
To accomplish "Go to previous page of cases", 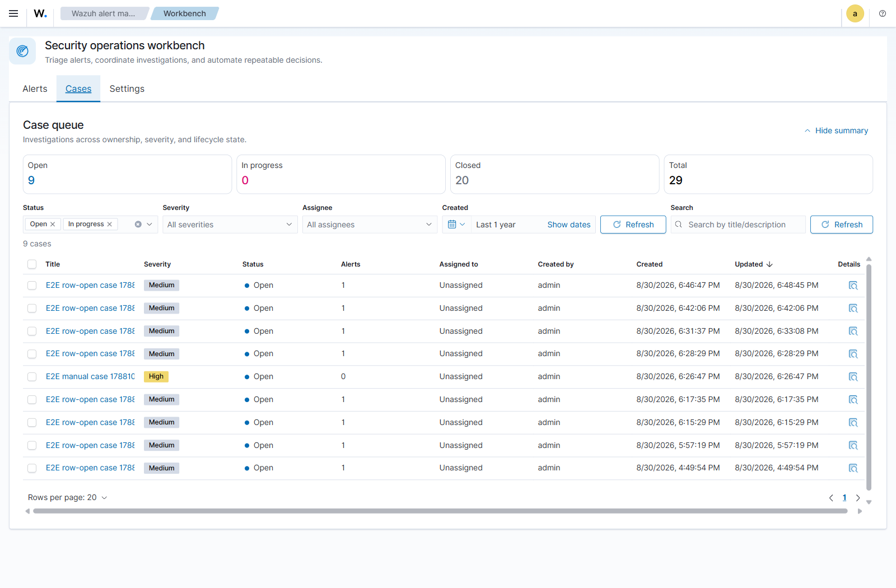I will (x=831, y=498).
